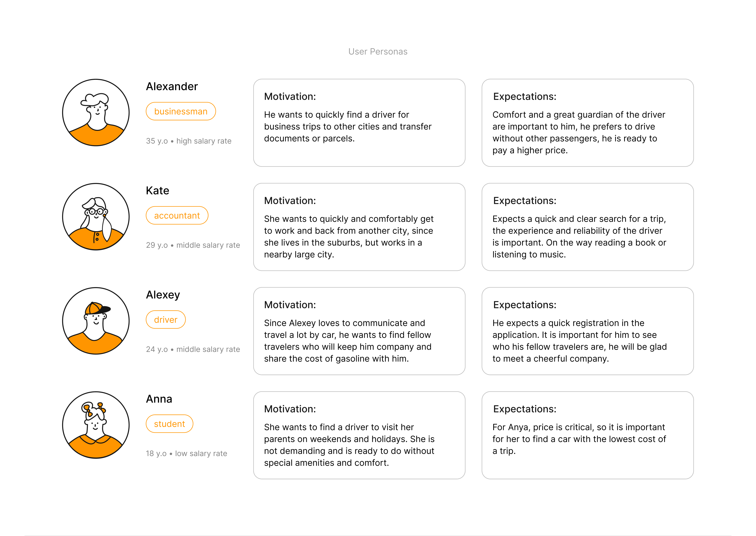The image size is (756, 536).
Task: Click the "18 y.o • low salary rate" text
Action: (x=187, y=454)
